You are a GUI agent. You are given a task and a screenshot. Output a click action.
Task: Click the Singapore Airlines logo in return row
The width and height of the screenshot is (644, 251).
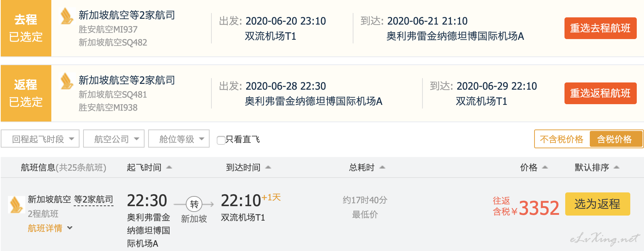click(x=67, y=81)
